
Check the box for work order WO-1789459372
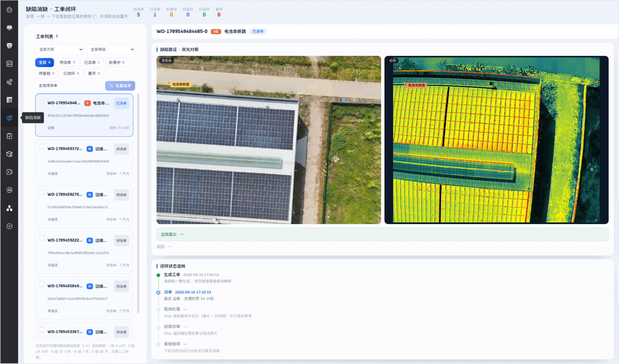tap(42, 147)
